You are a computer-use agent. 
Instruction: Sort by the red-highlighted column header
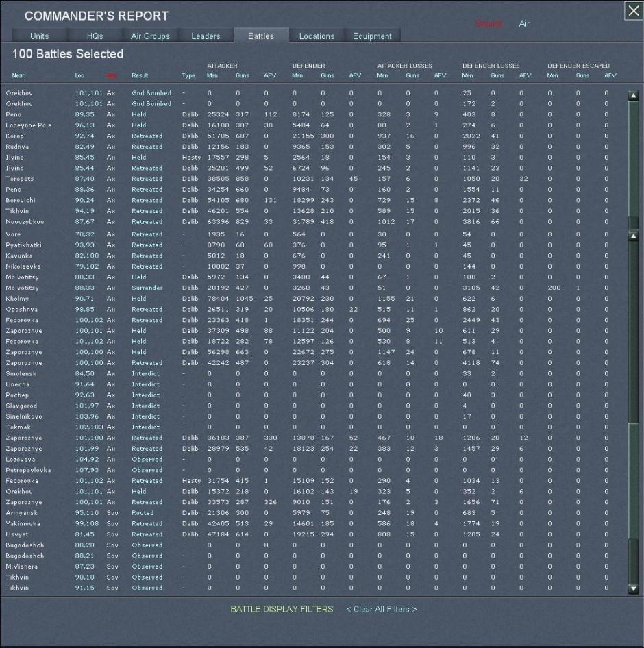pos(111,76)
